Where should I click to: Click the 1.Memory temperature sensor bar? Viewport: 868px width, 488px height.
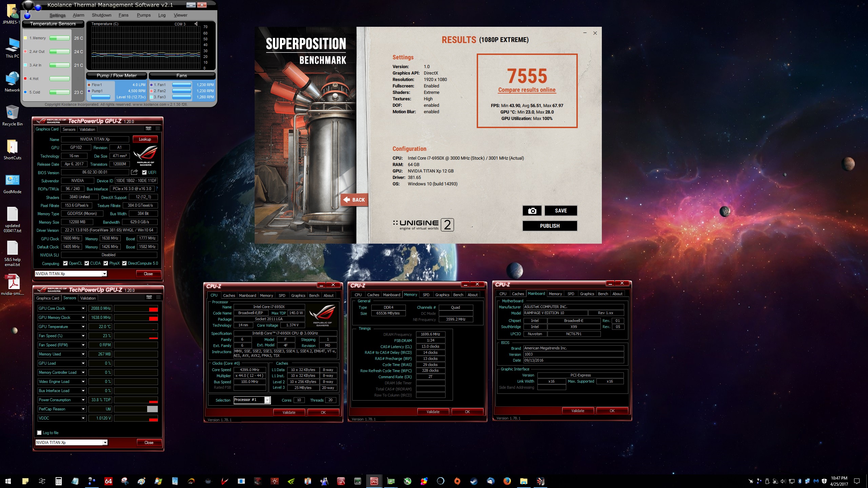60,38
